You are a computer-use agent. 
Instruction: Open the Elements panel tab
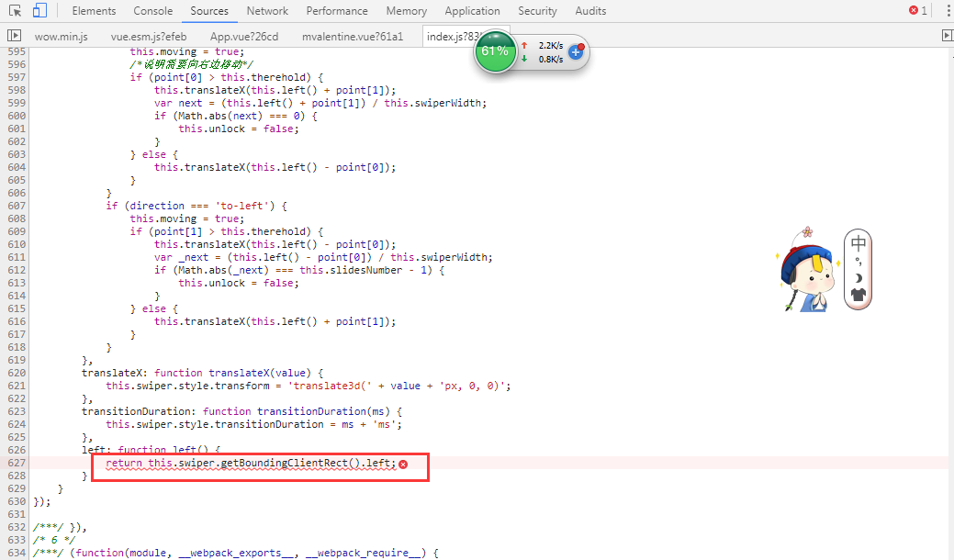94,11
